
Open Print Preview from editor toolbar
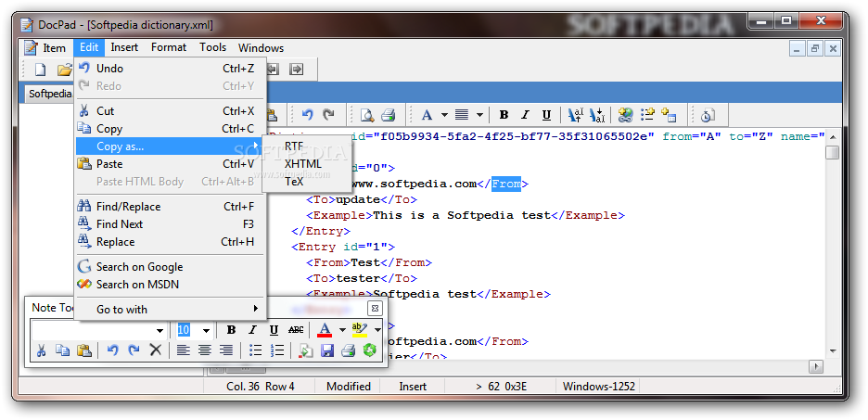click(x=366, y=115)
